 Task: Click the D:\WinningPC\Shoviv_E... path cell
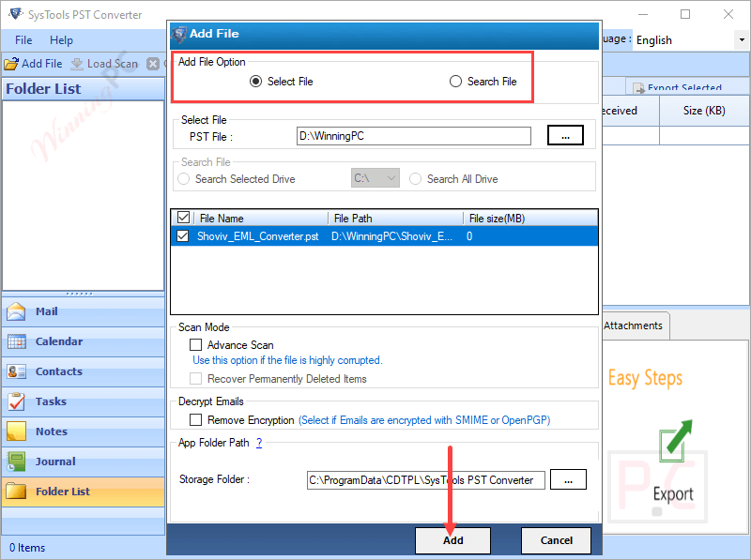pos(391,236)
